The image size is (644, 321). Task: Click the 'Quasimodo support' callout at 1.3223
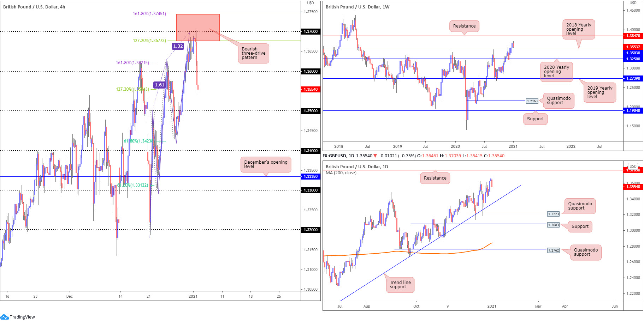click(x=580, y=206)
